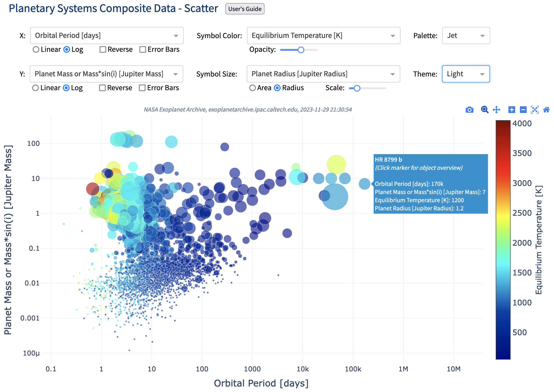
Task: Click the '4000' colorbar tick label
Action: (x=522, y=123)
